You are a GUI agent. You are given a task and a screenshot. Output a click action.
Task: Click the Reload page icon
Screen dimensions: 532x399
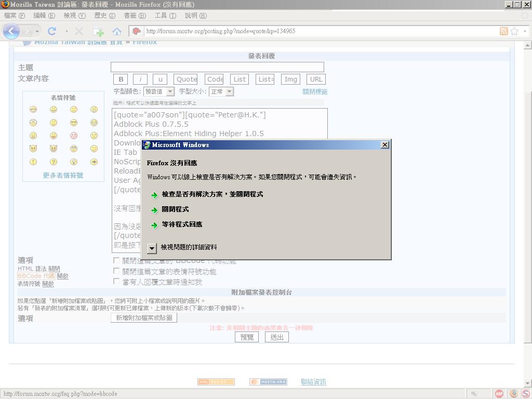[52, 31]
